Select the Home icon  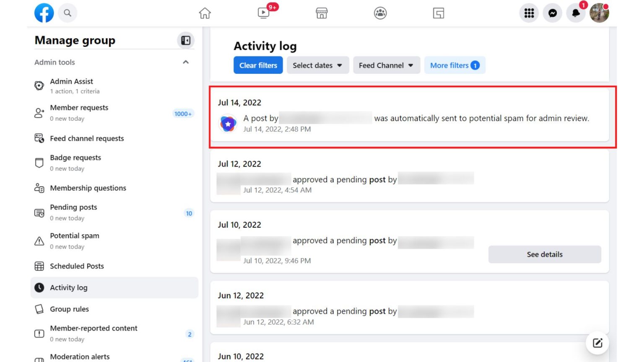click(205, 13)
